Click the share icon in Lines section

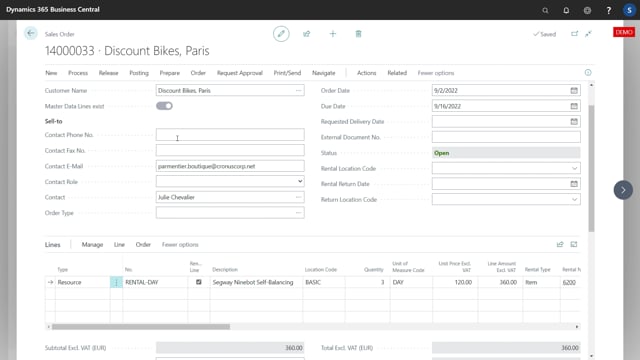[x=560, y=244]
